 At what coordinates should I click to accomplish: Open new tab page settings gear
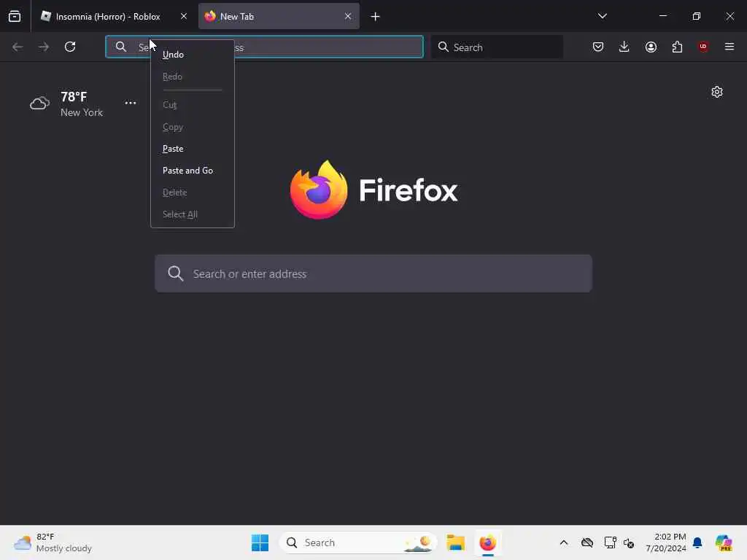pyautogui.click(x=717, y=92)
